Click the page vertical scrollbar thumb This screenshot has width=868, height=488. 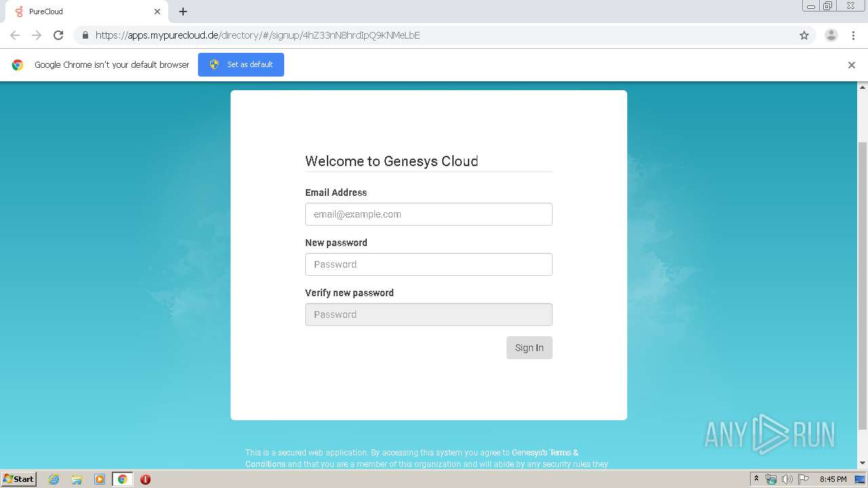point(863,285)
